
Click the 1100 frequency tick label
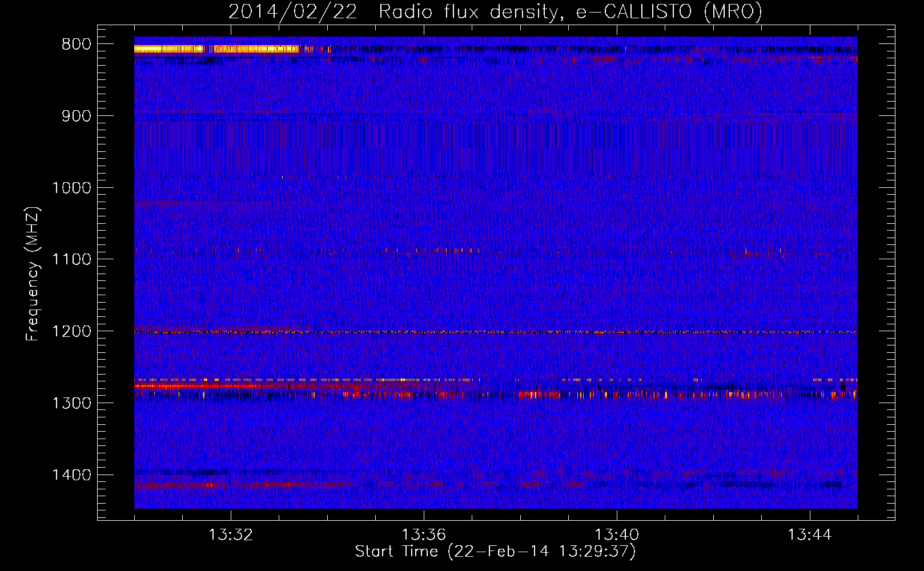[x=71, y=259]
